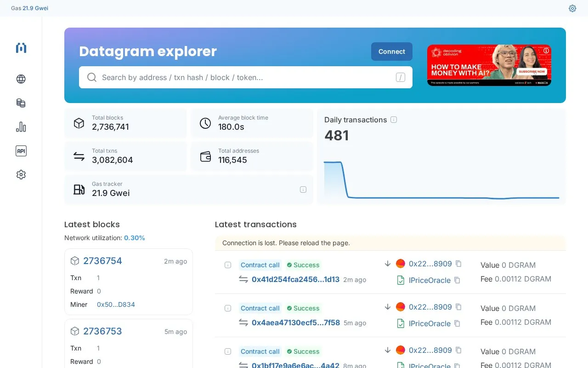
Task: Click the Gas tracker info icon
Action: pos(303,190)
